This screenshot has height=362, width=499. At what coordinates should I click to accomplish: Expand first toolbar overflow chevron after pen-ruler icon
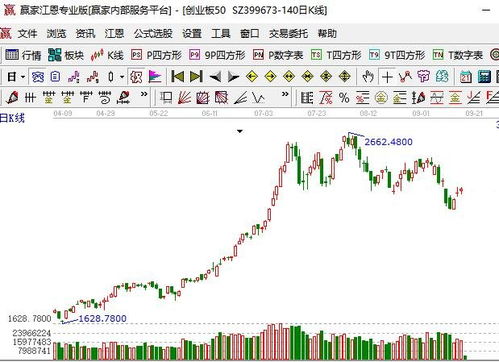[x=144, y=94]
